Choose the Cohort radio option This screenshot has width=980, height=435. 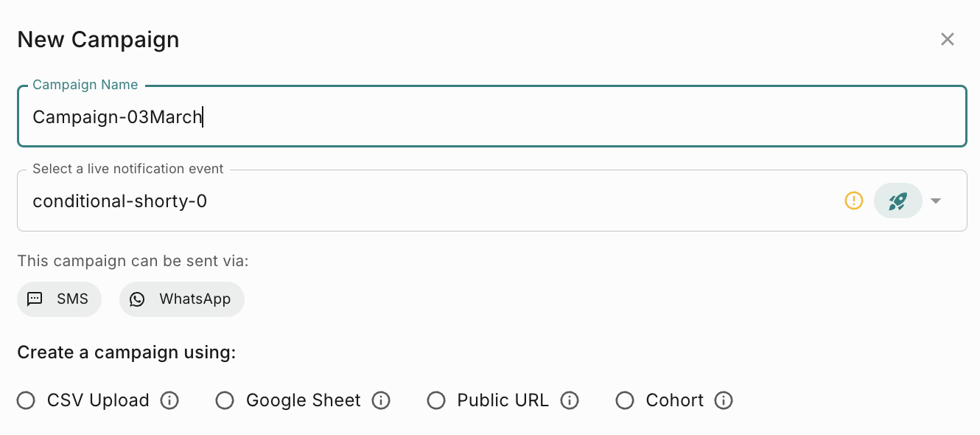coord(625,400)
